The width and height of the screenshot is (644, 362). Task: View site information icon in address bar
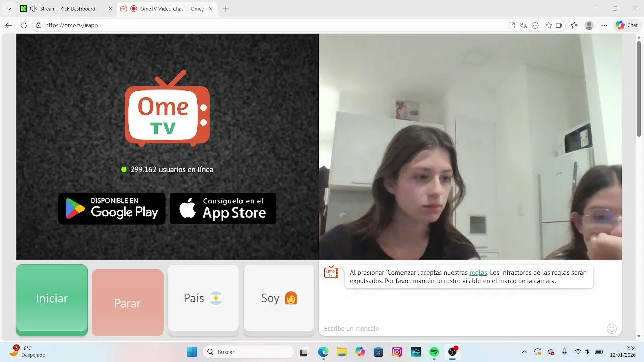(39, 25)
